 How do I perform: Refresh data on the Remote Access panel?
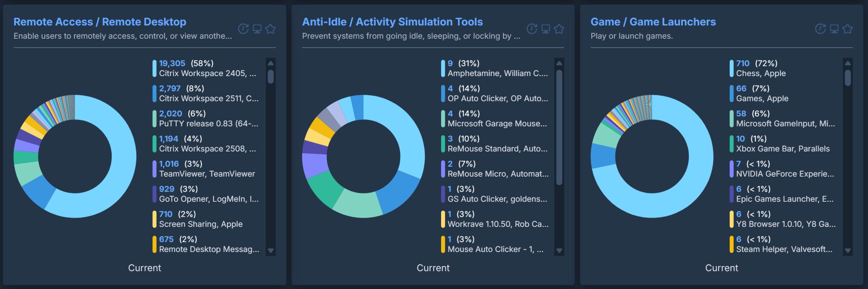pyautogui.click(x=243, y=29)
